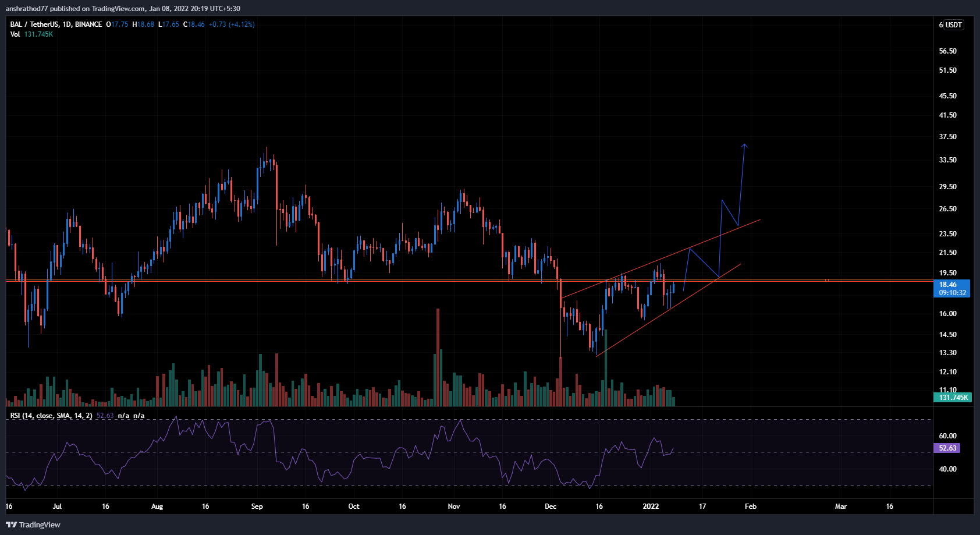Click the Aug label on time axis

click(157, 506)
